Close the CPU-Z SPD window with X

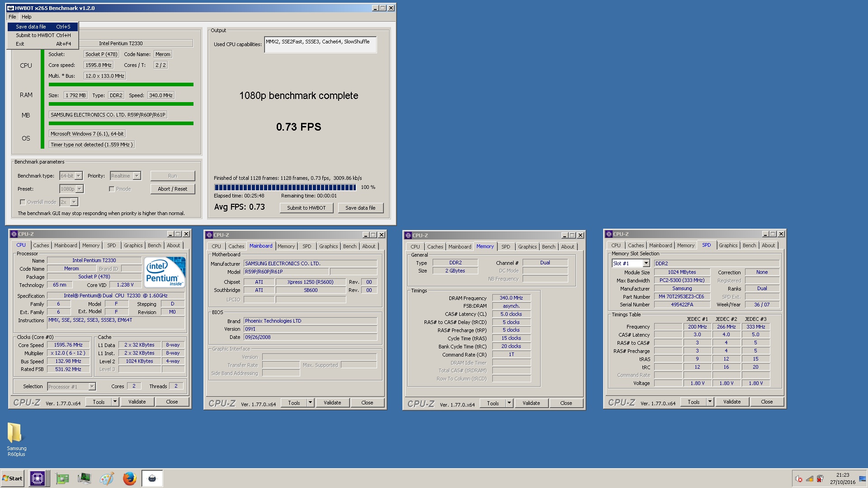point(781,234)
